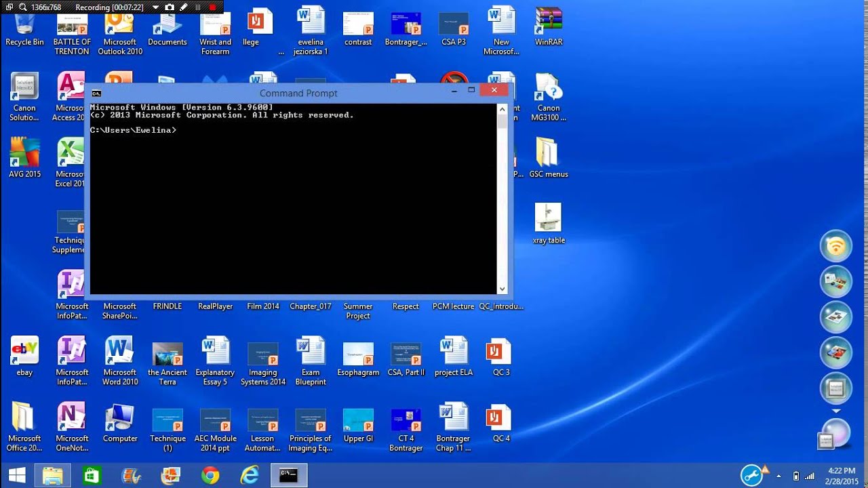Click Command Prompt scrollbar up arrow

pyautogui.click(x=502, y=108)
